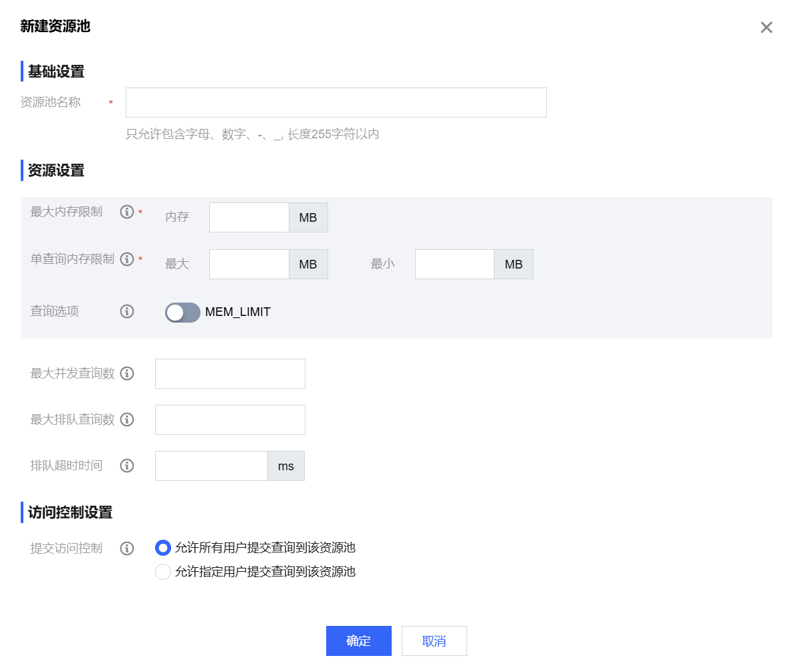
Task: Click info icon beside 排队超时时间
Action: coord(127,466)
